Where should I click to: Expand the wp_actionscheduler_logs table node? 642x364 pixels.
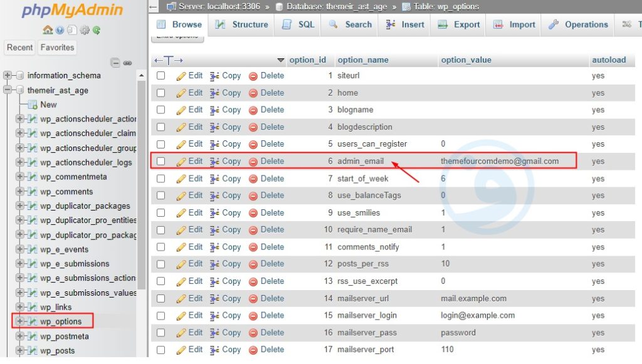(19, 162)
